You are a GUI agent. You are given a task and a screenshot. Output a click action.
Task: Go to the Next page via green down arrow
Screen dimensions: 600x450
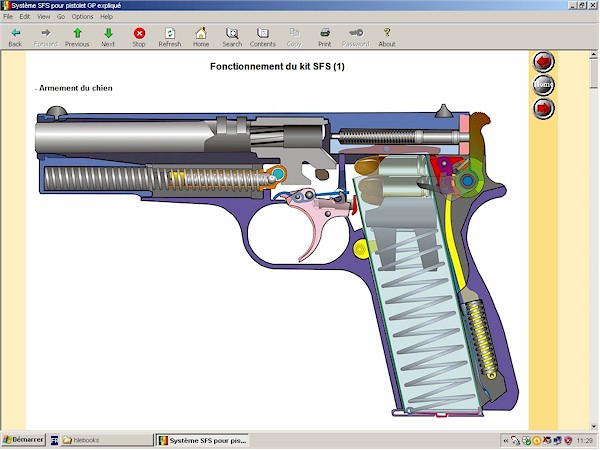[x=108, y=37]
